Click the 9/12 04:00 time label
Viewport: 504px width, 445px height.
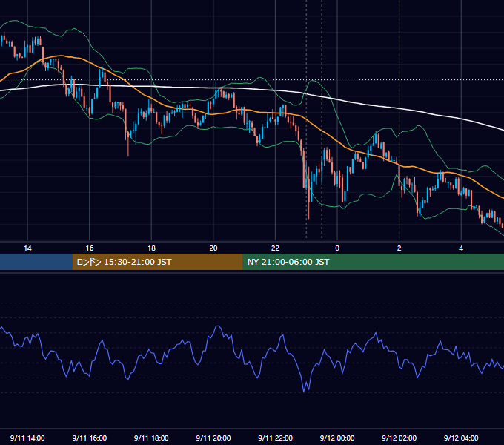[461, 438]
